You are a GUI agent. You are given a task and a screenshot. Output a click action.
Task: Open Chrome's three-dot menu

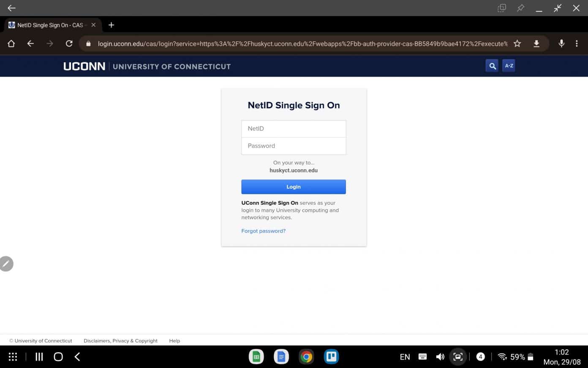pyautogui.click(x=577, y=43)
